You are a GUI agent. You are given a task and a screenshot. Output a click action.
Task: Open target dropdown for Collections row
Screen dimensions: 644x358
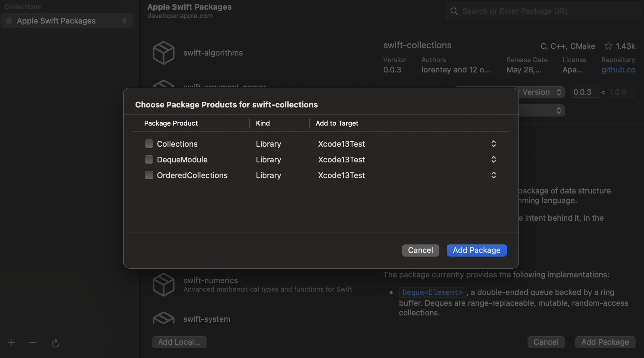coord(494,144)
